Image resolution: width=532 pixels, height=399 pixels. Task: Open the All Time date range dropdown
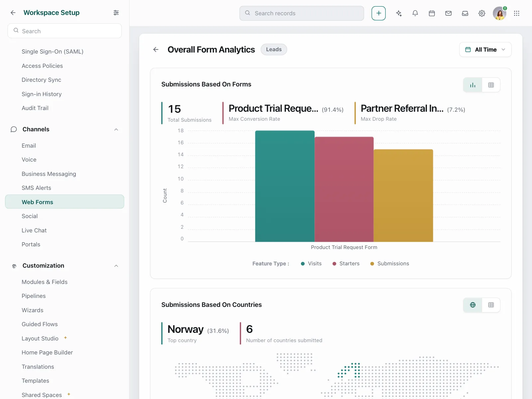[485, 50]
